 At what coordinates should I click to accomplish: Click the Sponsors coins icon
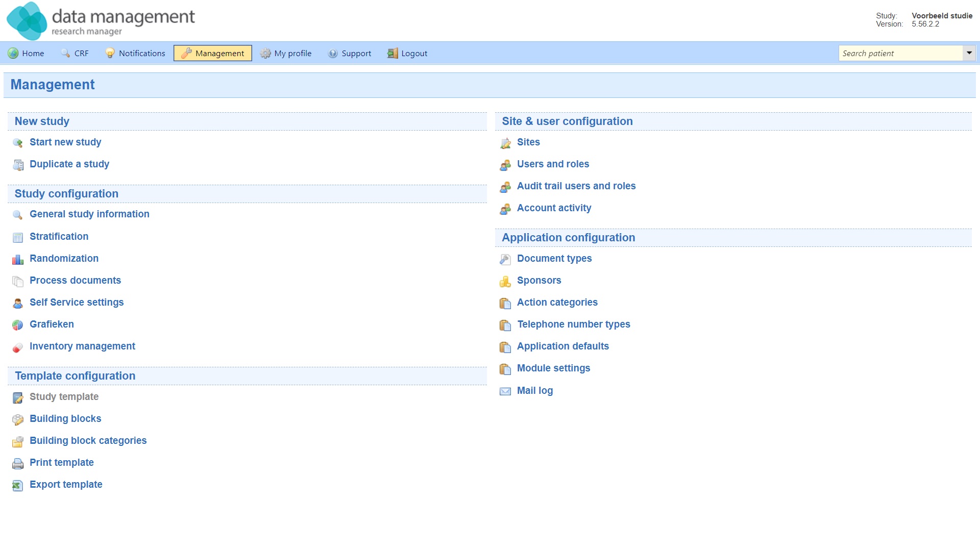(505, 282)
